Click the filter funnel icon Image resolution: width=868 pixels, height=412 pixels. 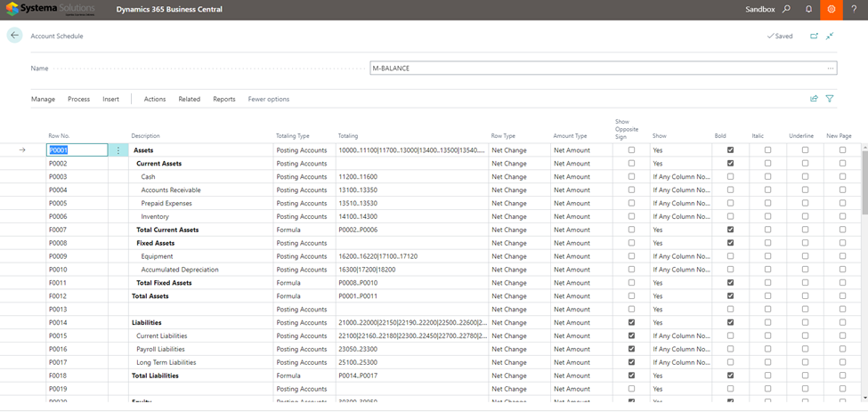coord(830,99)
